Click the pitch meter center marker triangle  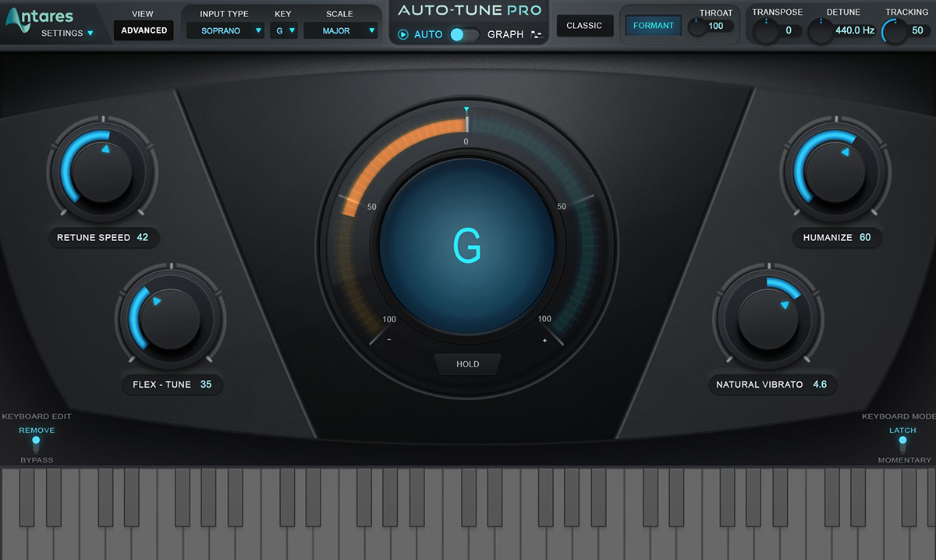[466, 109]
